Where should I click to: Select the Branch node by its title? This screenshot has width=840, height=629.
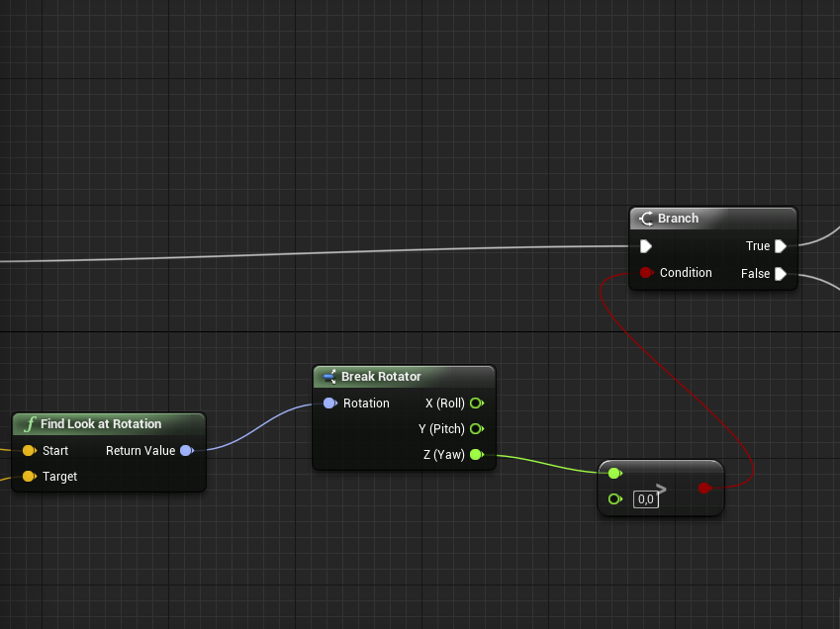678,219
